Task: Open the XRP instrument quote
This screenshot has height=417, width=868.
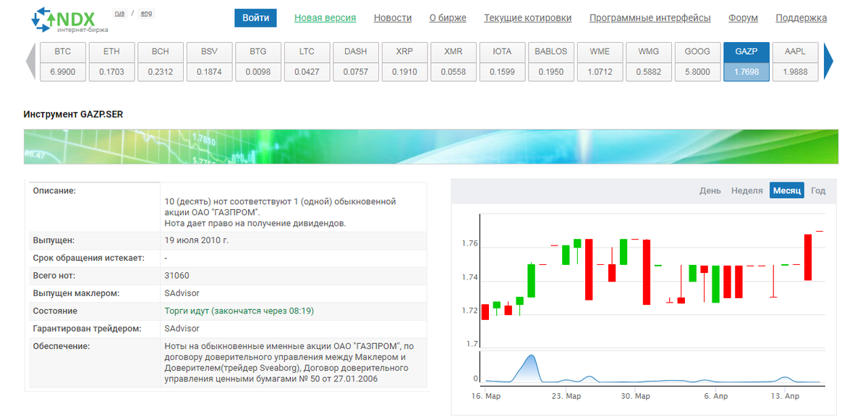Action: [404, 62]
